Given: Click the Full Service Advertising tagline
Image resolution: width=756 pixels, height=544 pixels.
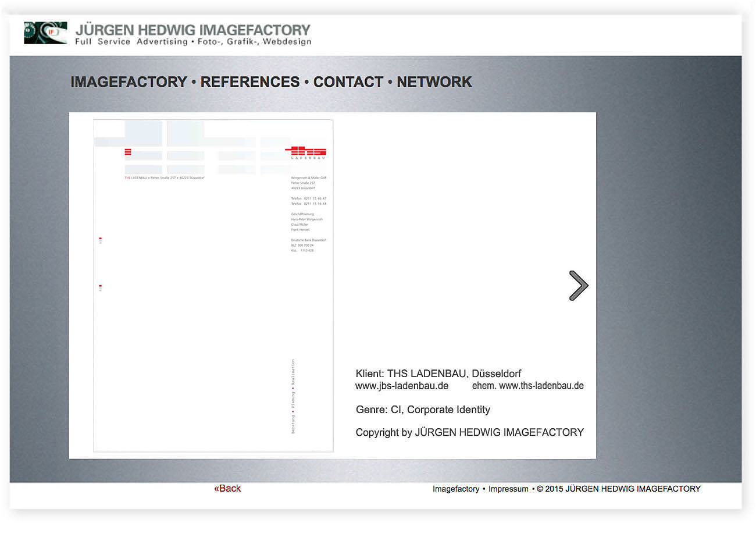Looking at the screenshot, I should click(193, 42).
